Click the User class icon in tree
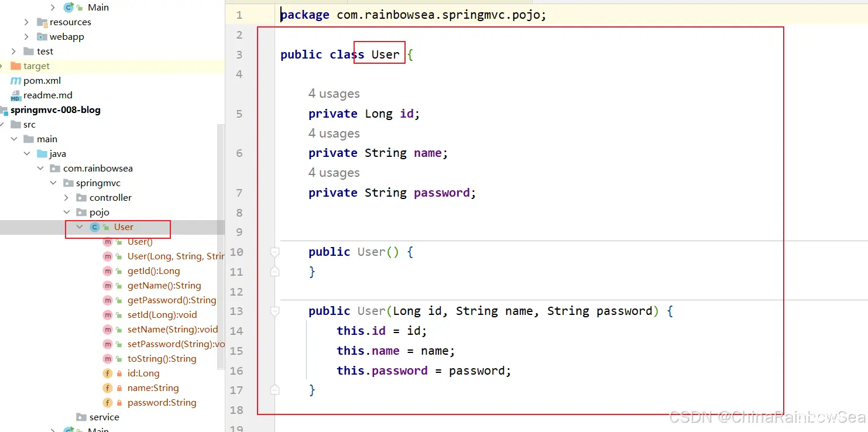This screenshot has height=432, width=868. 95,227
